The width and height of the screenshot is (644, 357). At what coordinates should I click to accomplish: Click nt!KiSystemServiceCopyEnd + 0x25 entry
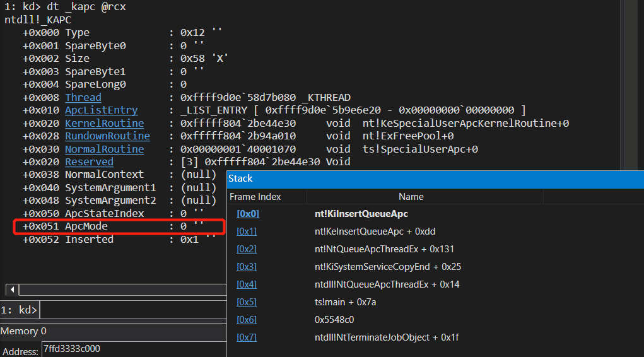click(x=388, y=267)
